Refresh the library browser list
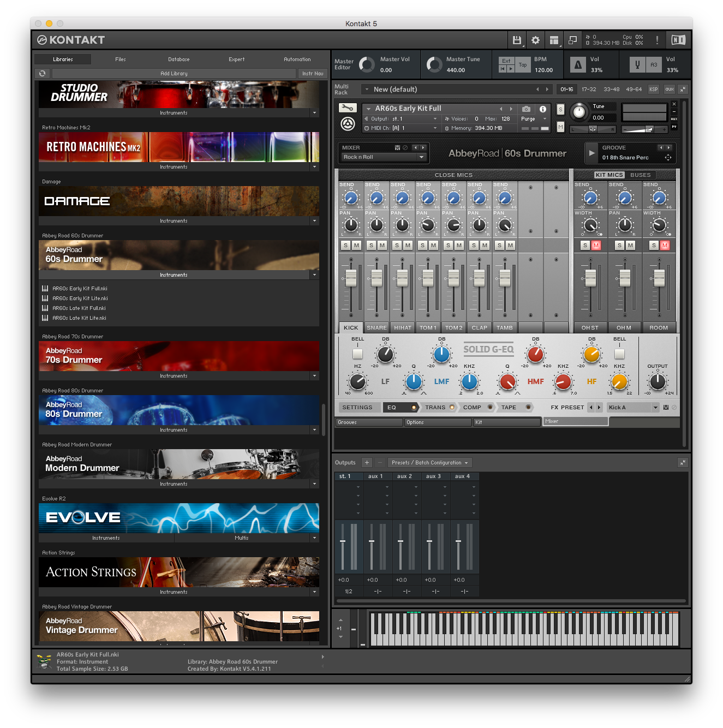 click(x=43, y=73)
